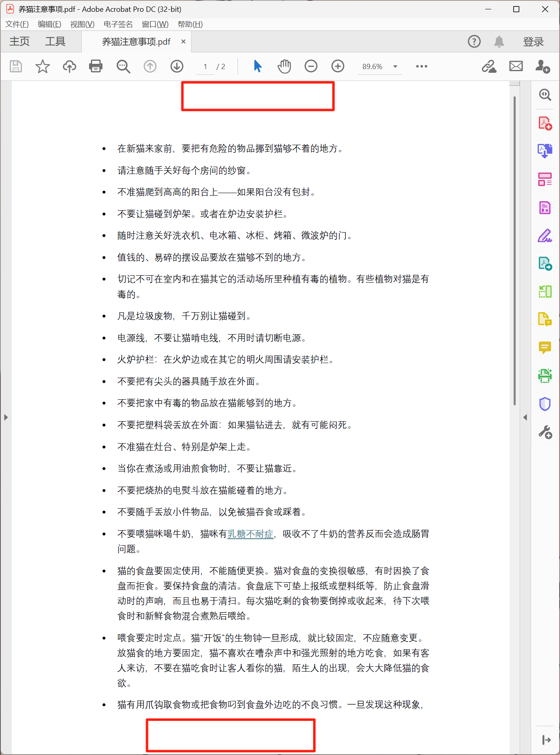Click the 登录 sign-in button
The image size is (560, 755).
(533, 41)
